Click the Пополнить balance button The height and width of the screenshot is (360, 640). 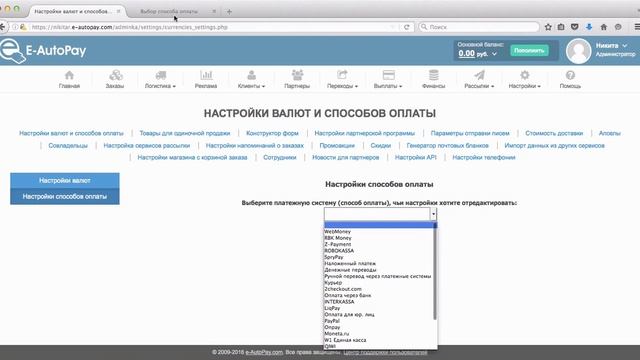(x=529, y=51)
